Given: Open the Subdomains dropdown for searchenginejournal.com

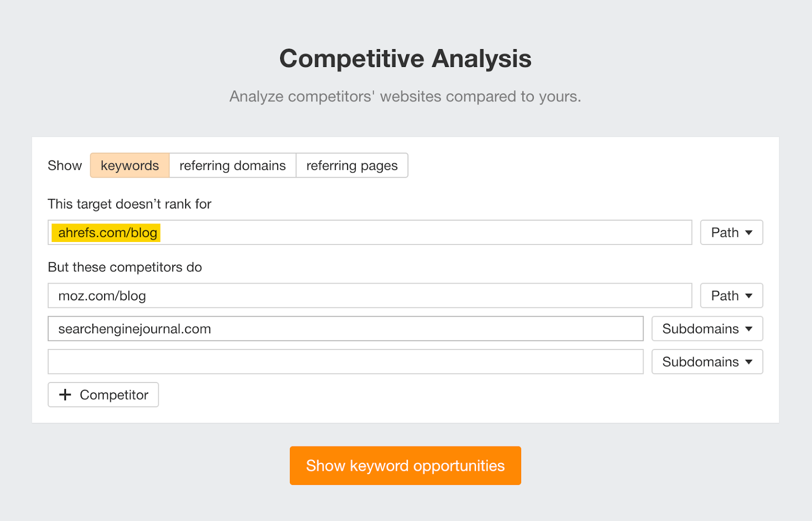Looking at the screenshot, I should point(706,329).
